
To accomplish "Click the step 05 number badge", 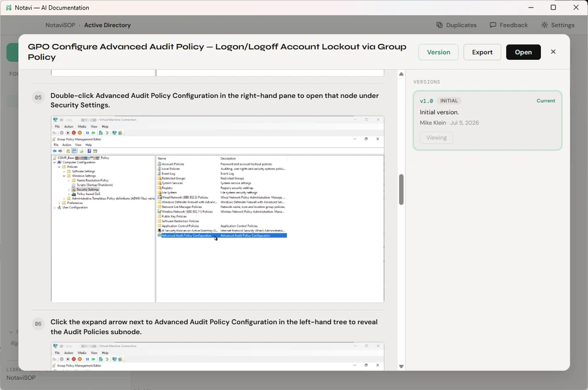I will click(x=38, y=97).
